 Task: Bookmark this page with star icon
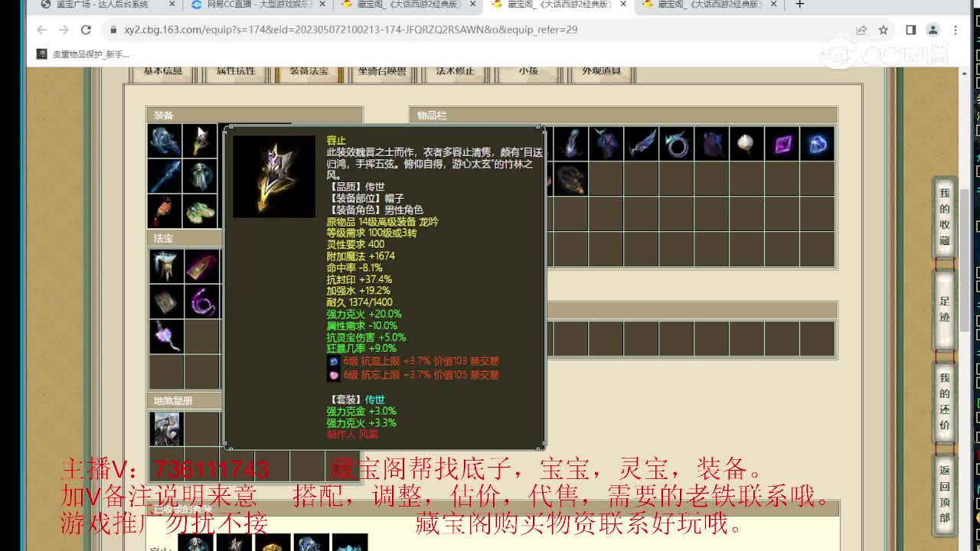point(884,30)
